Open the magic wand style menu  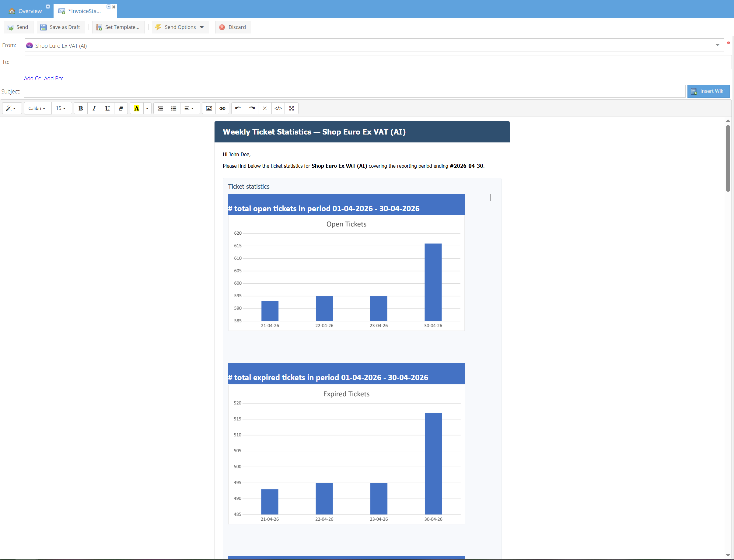tap(12, 108)
